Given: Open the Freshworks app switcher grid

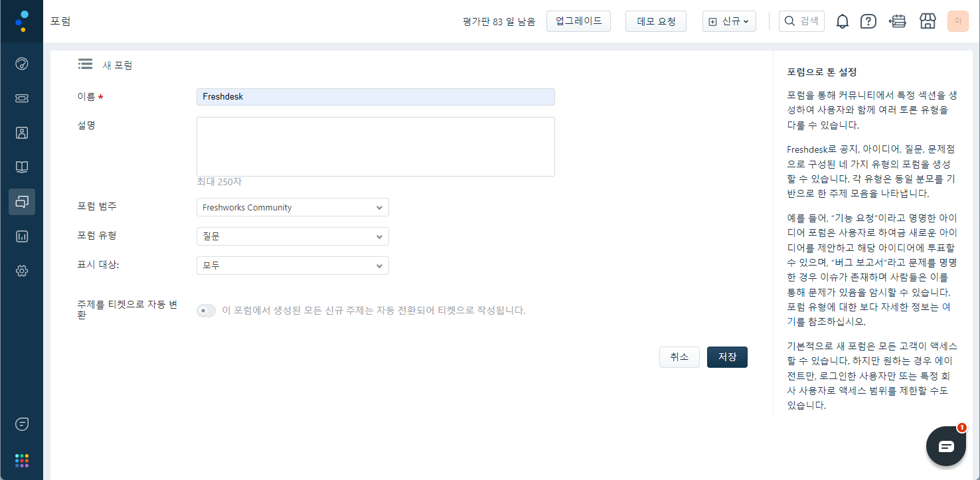Looking at the screenshot, I should coord(22,461).
